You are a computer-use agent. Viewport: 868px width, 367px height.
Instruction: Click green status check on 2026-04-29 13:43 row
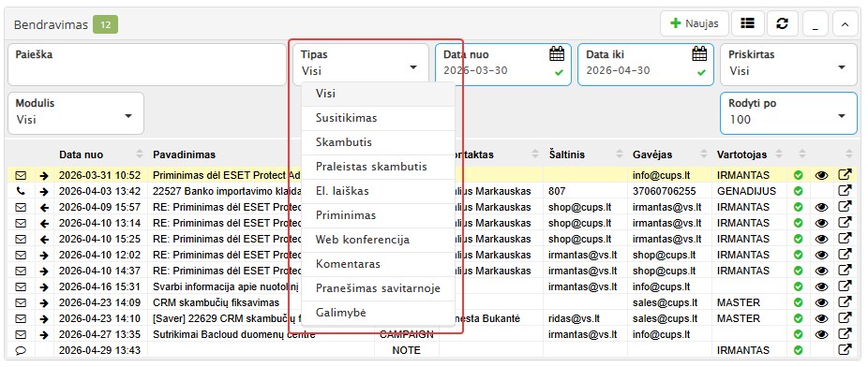pos(798,350)
